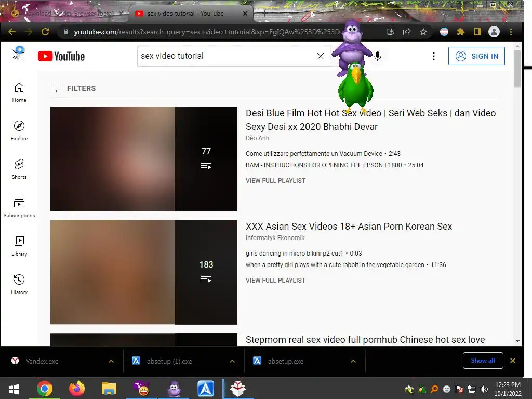
Task: Open Library in YouTube sidebar
Action: 19,246
